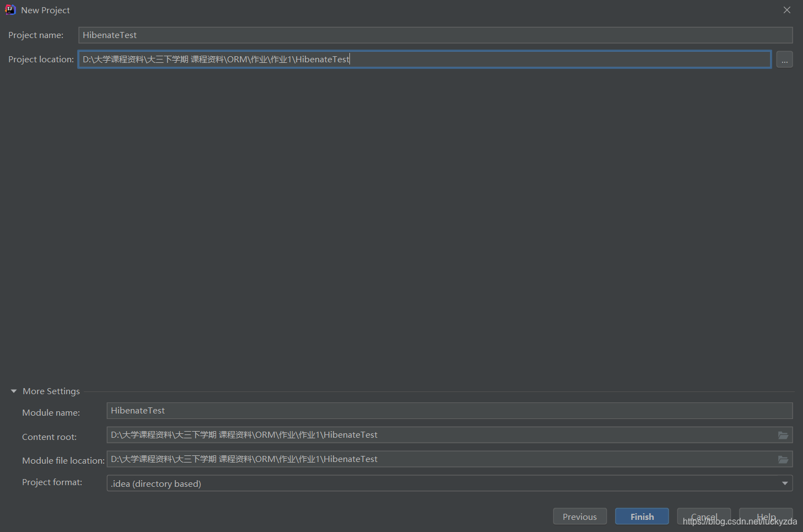Open folder browser for Content root
Viewport: 803px width, 532px height.
(783, 435)
